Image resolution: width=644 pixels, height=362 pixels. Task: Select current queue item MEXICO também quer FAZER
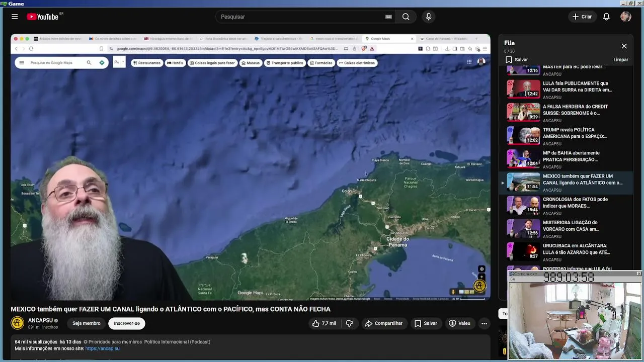pyautogui.click(x=566, y=182)
